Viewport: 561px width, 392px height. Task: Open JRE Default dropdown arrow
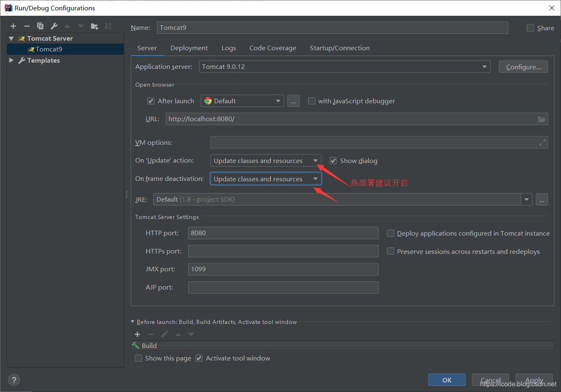[527, 200]
